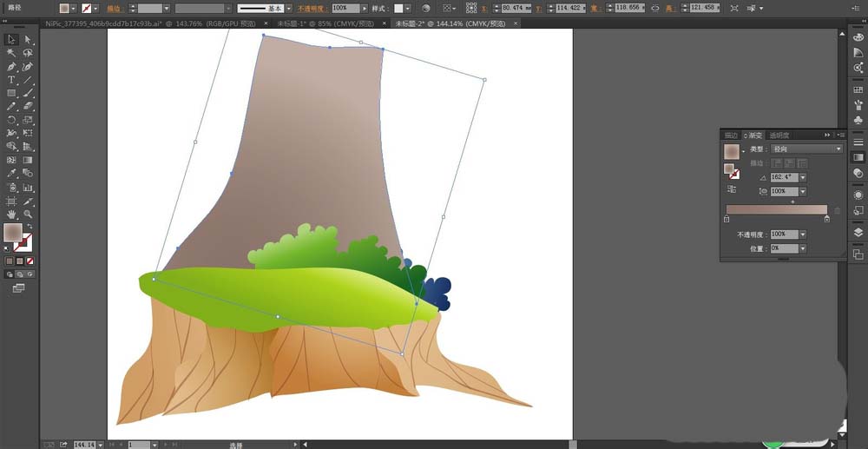868x449 pixels.
Task: Select the Type tool
Action: (x=11, y=80)
